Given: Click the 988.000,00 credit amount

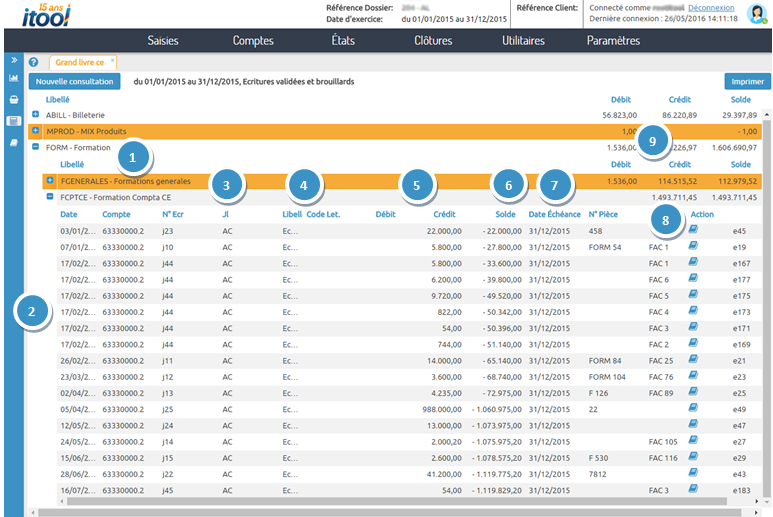Looking at the screenshot, I should (442, 410).
